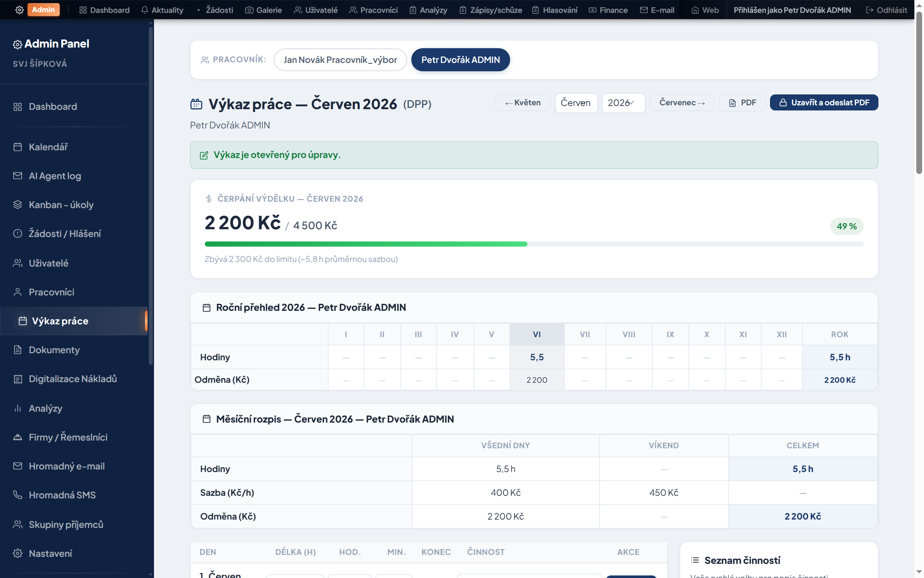This screenshot has height=578, width=924.
Task: Click the Uživatelé people icon in sidebar
Action: click(18, 263)
